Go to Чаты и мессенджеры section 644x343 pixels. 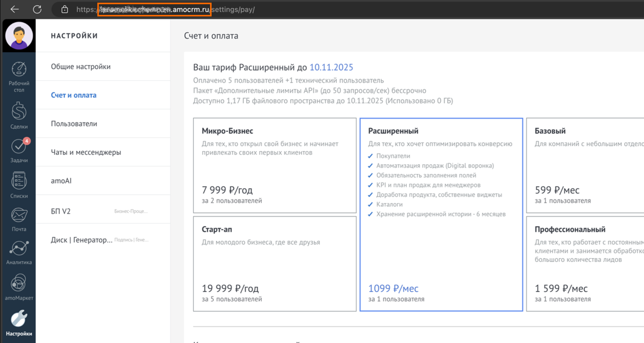[86, 152]
